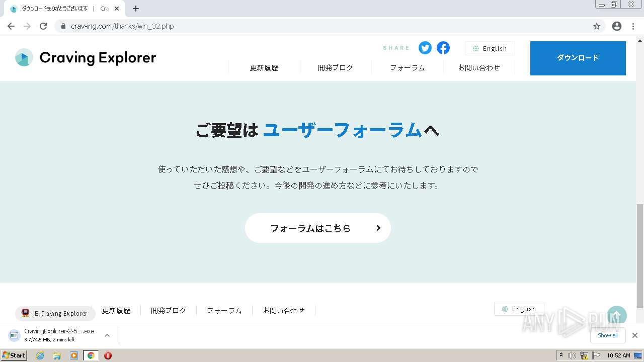The image size is (644, 362).
Task: Click show desktop button on taskbar
Action: pyautogui.click(x=639, y=355)
